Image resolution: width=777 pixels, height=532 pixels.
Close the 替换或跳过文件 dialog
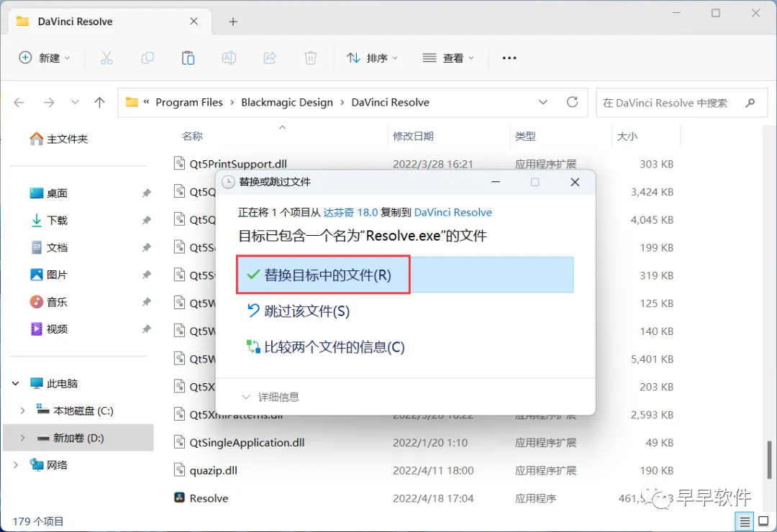(x=575, y=183)
